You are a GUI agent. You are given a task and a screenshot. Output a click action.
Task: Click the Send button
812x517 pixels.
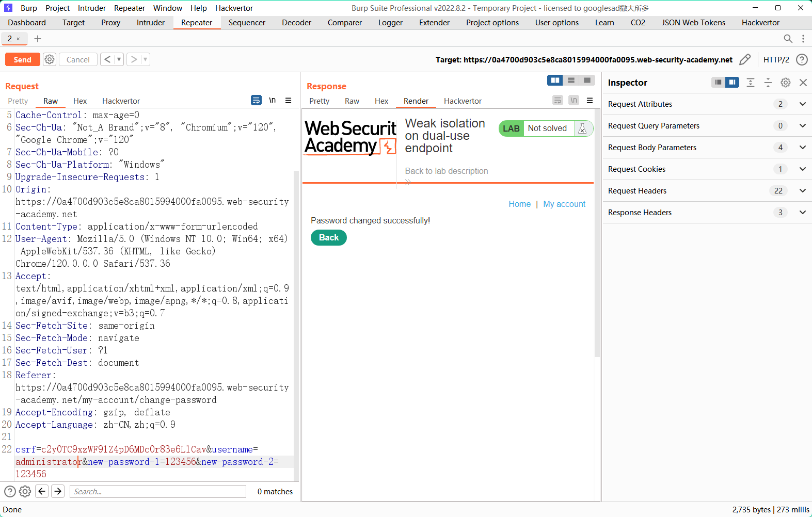(22, 59)
